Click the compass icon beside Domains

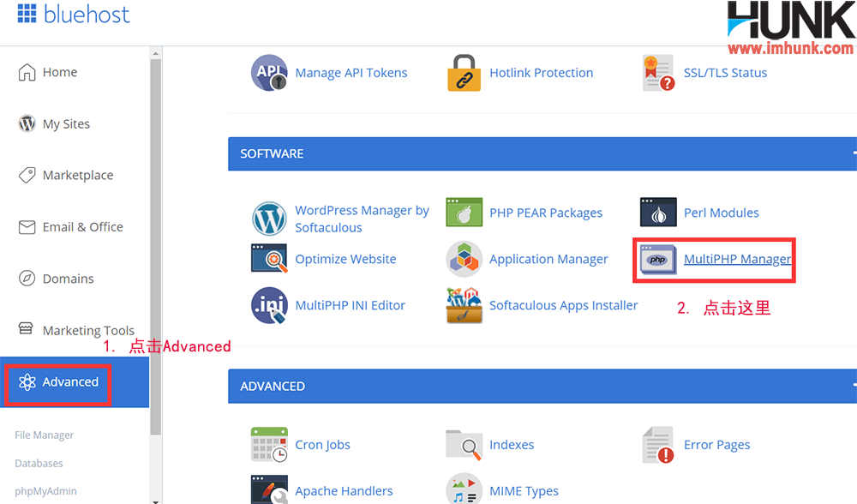pos(27,279)
